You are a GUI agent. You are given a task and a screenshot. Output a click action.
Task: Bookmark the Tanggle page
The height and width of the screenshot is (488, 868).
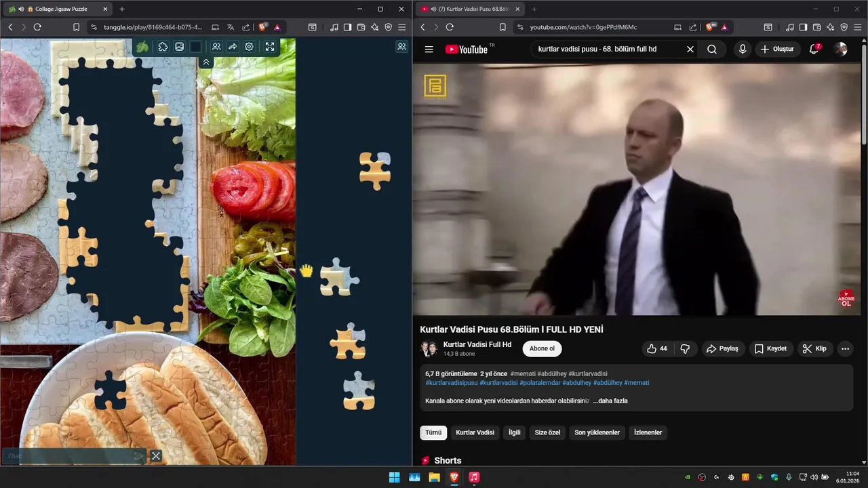[x=76, y=27]
